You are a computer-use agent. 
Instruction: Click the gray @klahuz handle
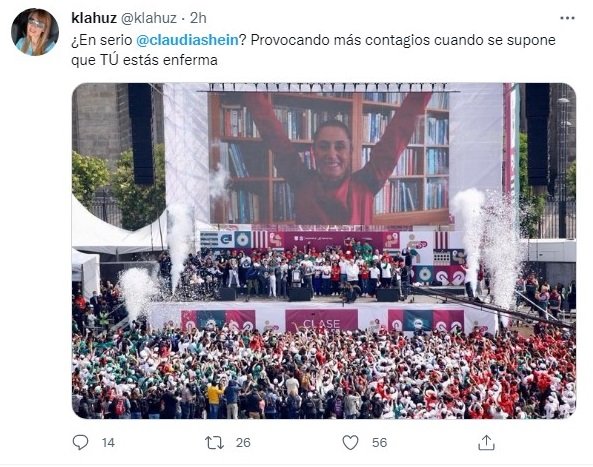(x=149, y=18)
